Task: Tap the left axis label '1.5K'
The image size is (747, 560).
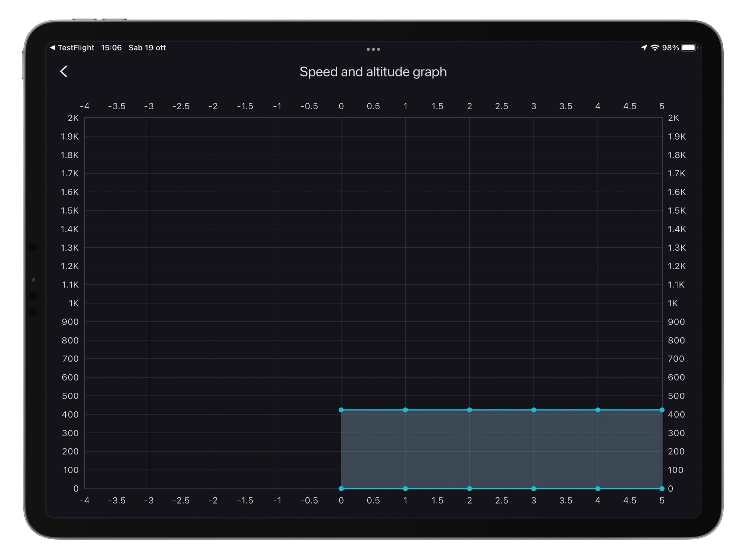Action: (69, 211)
